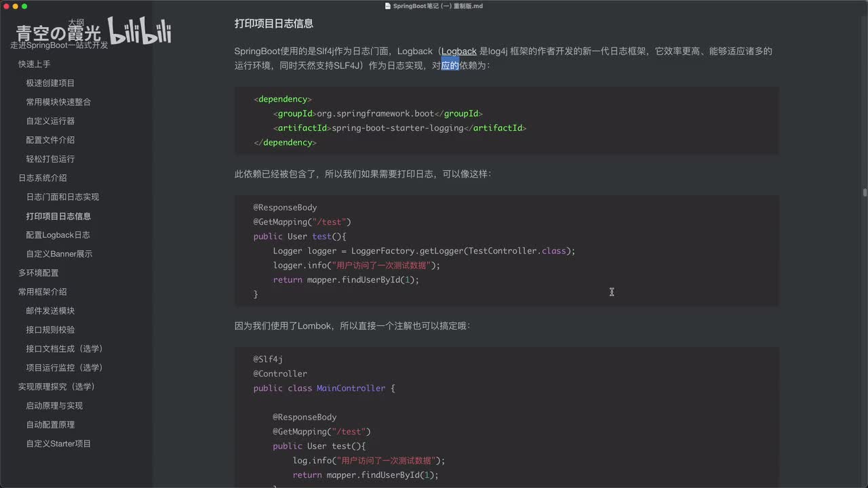Viewport: 868px width, 488px height.
Task: Click the vertical scrollbar thumb on the right edge
Action: pos(865,192)
